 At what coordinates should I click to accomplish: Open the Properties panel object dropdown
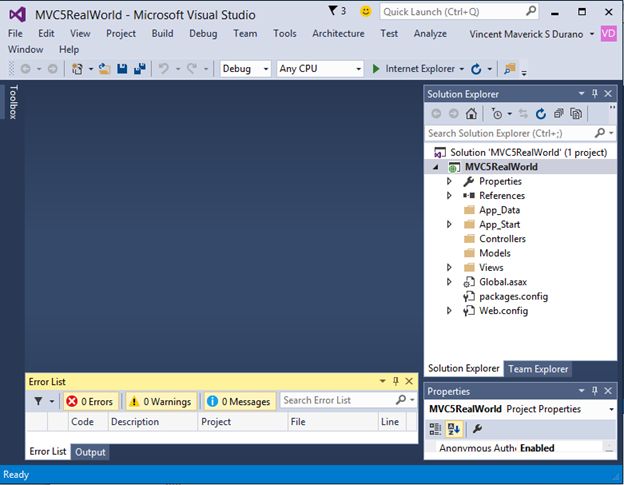click(611, 409)
